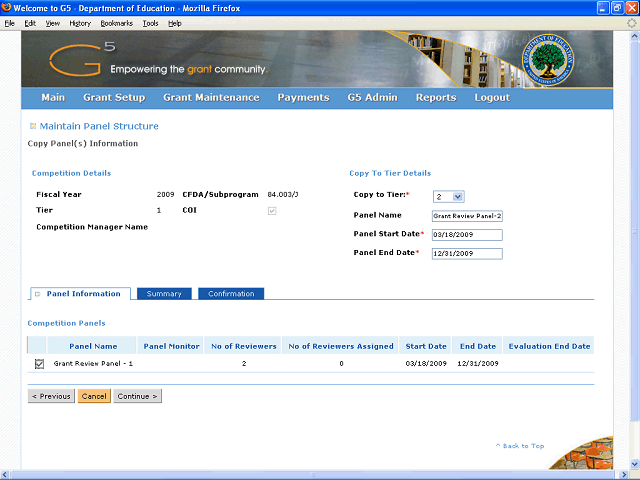The height and width of the screenshot is (480, 640).
Task: Click the horizontal scrollbar left arrow
Action: pos(4,475)
